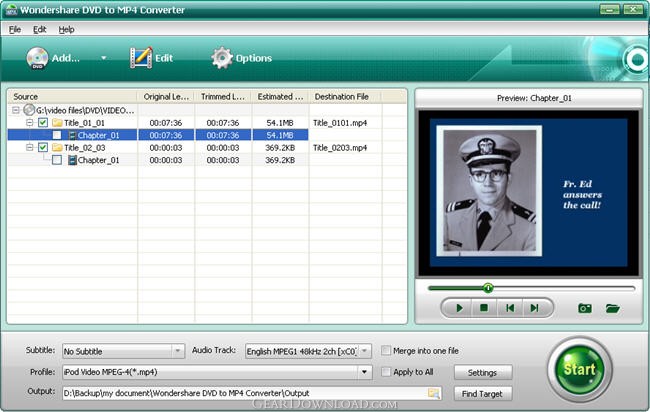The width and height of the screenshot is (650, 412).
Task: Uncheck the Title_02_03 checkbox
Action: click(x=43, y=148)
